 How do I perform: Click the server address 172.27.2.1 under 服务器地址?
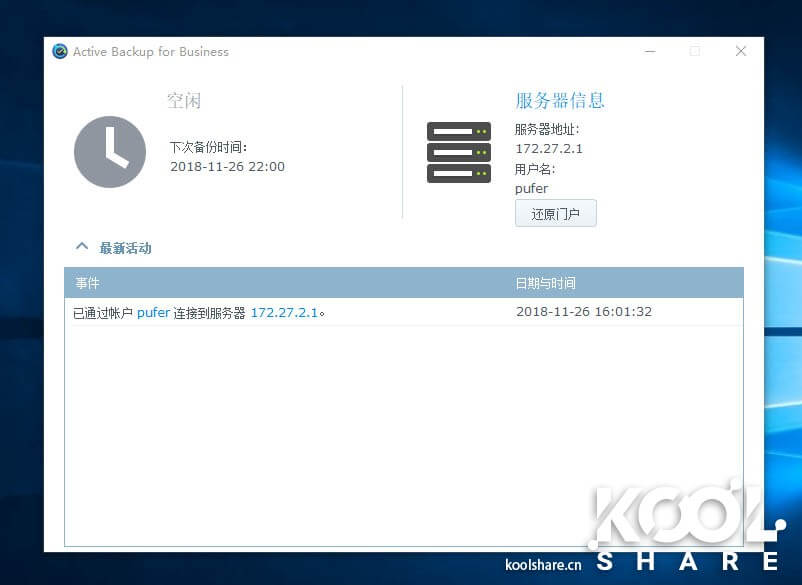click(548, 149)
